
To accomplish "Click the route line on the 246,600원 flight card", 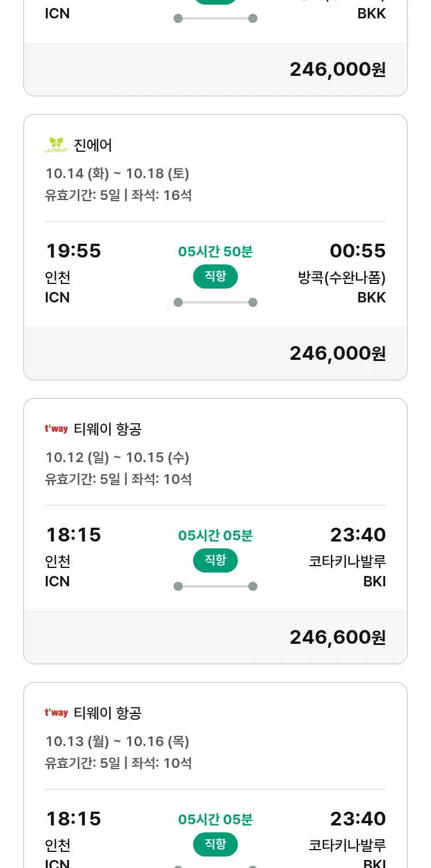I will coord(215,586).
